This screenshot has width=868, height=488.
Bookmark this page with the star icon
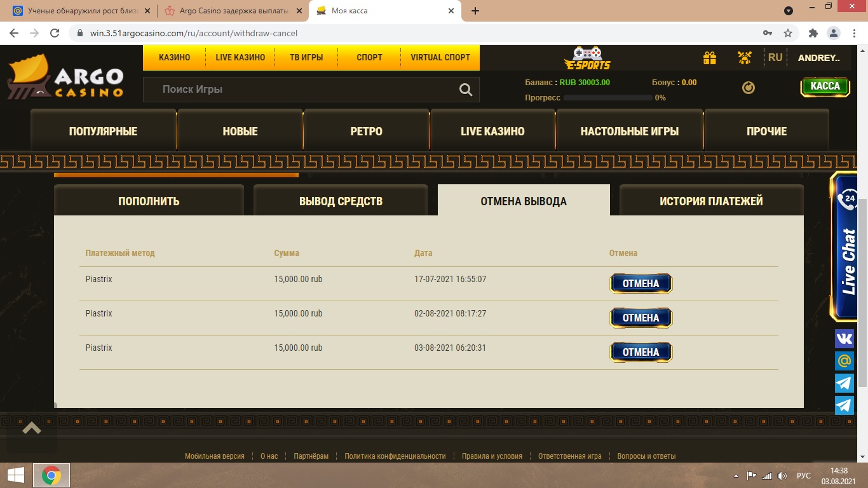click(x=788, y=33)
